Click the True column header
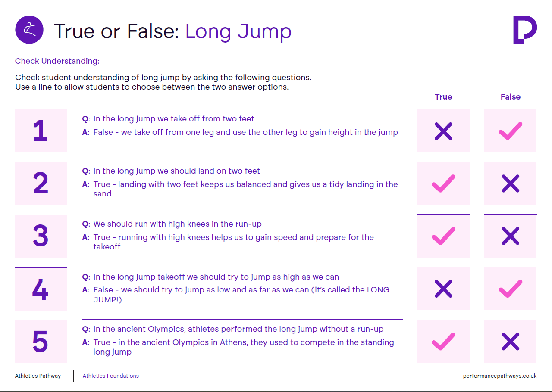The height and width of the screenshot is (392, 552). tap(443, 97)
